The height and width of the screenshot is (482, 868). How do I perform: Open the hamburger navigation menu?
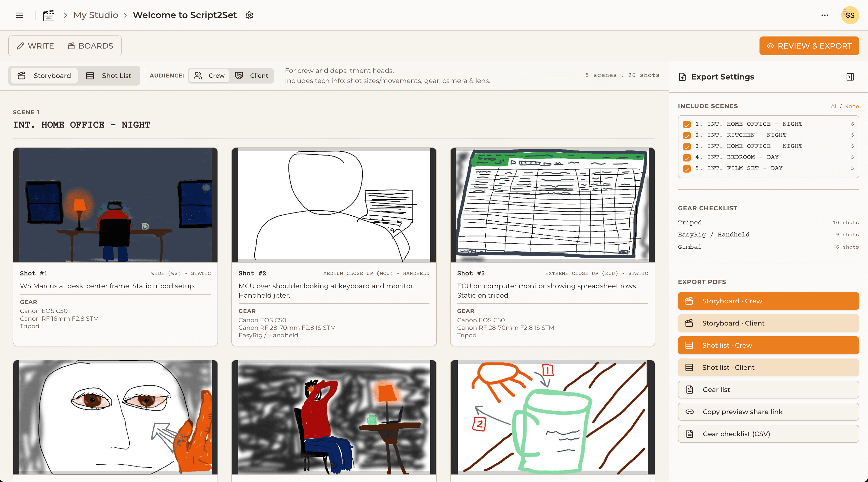[19, 15]
